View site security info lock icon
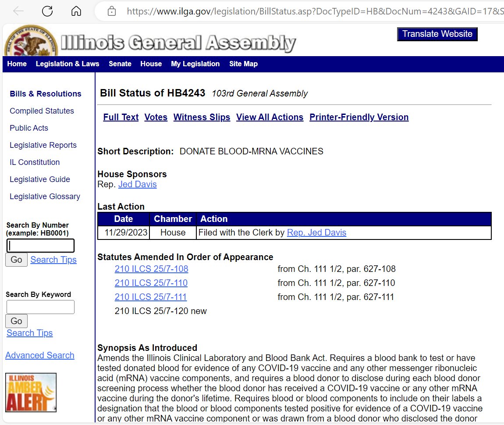The height and width of the screenshot is (425, 504). tap(111, 11)
